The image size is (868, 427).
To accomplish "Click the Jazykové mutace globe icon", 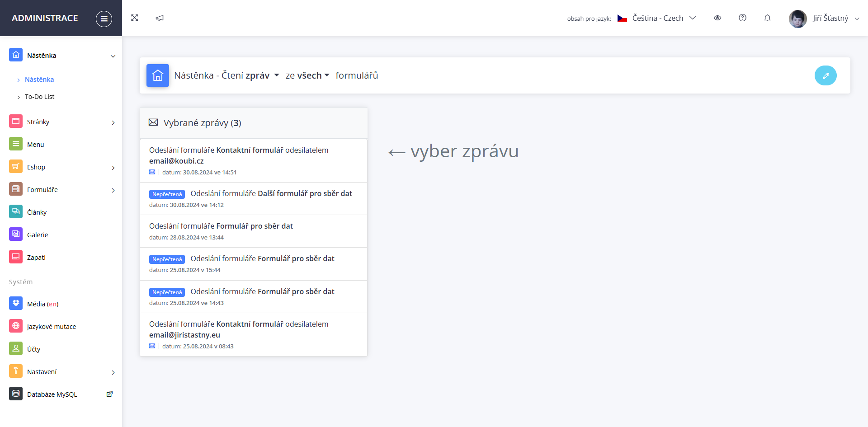I will (x=16, y=326).
